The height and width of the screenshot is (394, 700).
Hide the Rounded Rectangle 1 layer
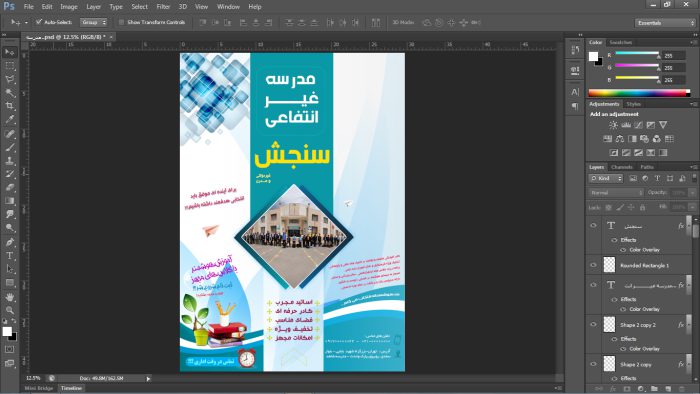[x=593, y=265]
